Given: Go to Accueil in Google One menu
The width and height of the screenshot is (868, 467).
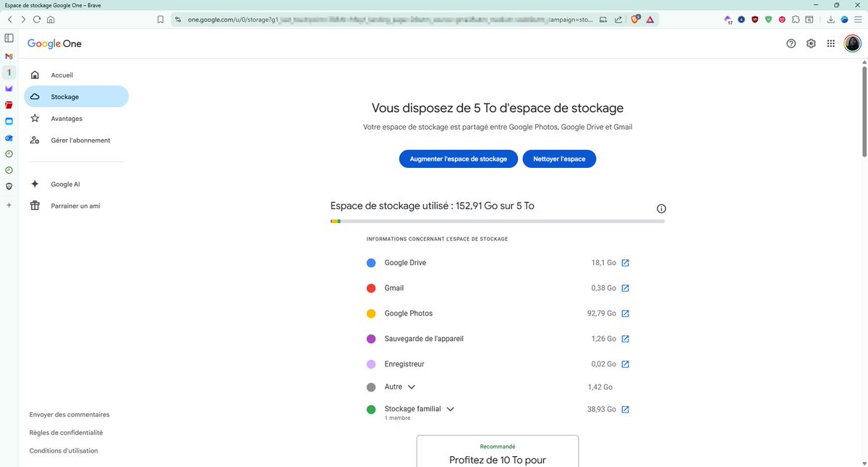Looking at the screenshot, I should click(x=76, y=75).
